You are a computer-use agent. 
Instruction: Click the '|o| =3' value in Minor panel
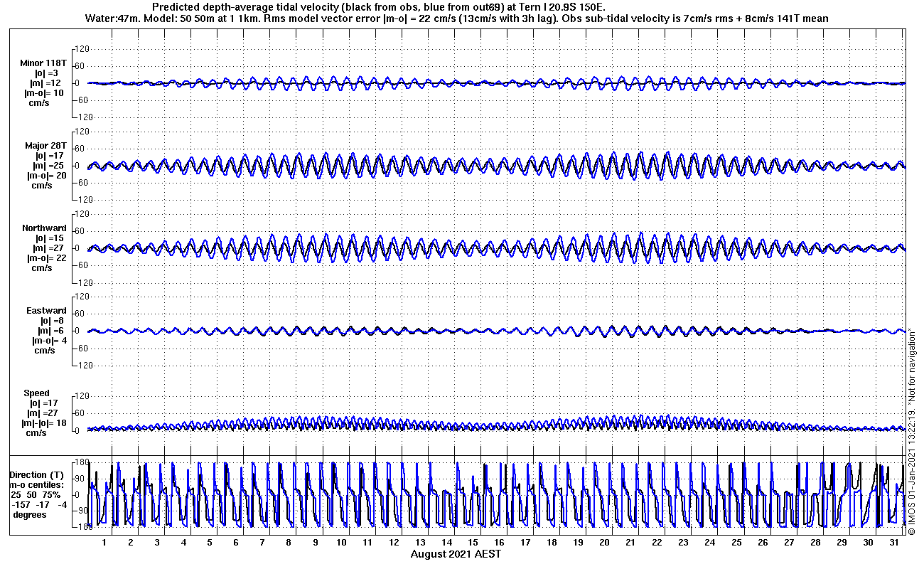(x=46, y=73)
